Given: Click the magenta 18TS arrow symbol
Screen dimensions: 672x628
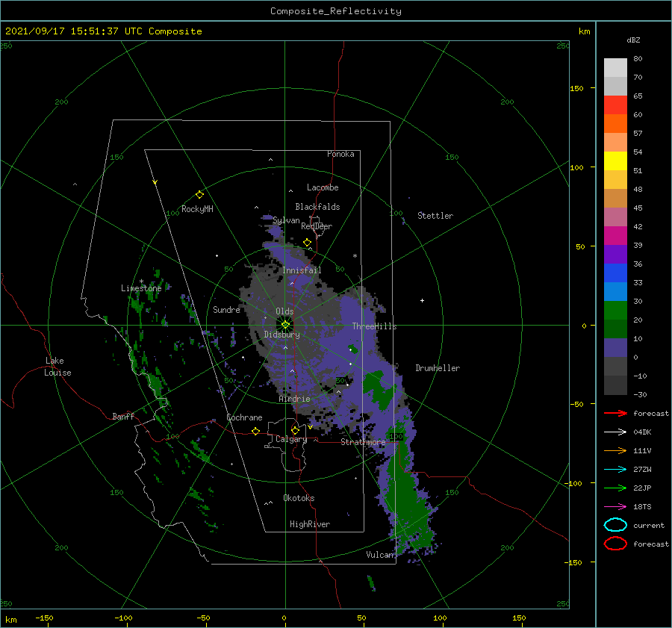Looking at the screenshot, I should [615, 506].
